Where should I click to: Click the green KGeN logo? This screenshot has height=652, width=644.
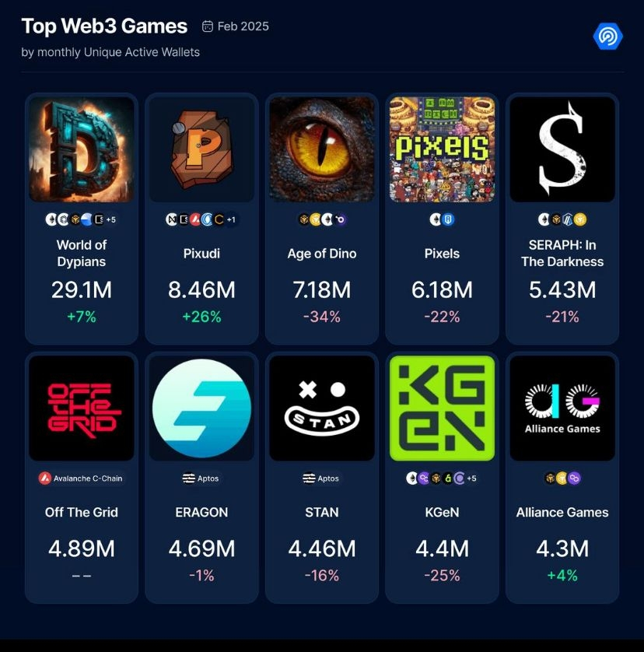[x=442, y=408]
